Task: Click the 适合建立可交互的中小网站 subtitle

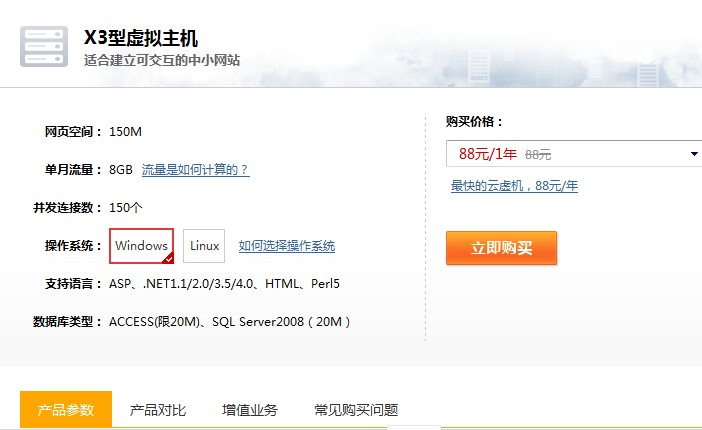Action: tap(162, 60)
